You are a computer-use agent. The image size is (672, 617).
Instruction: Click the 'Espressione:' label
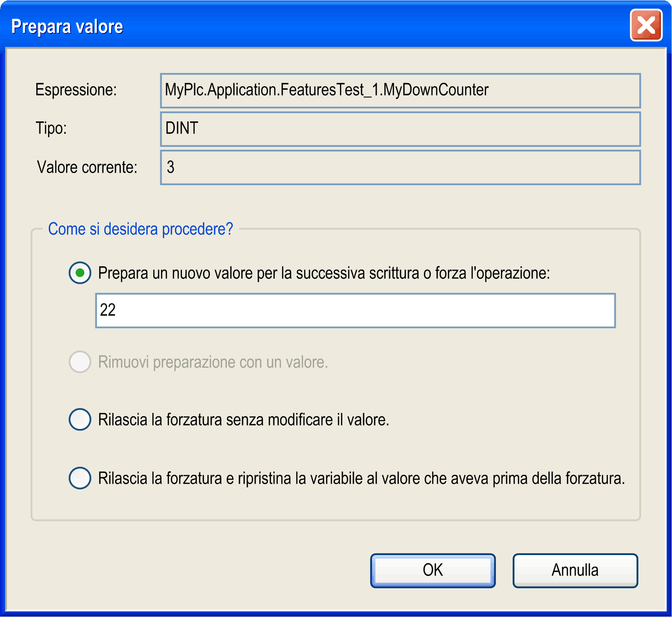76,90
